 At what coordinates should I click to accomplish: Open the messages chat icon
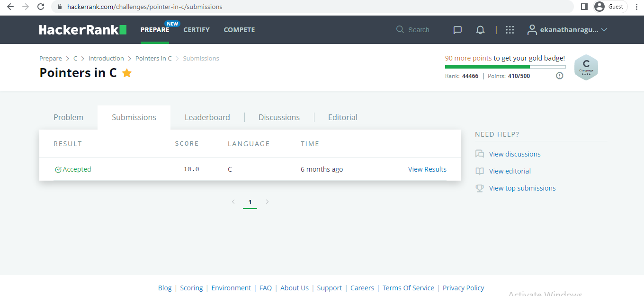click(457, 30)
